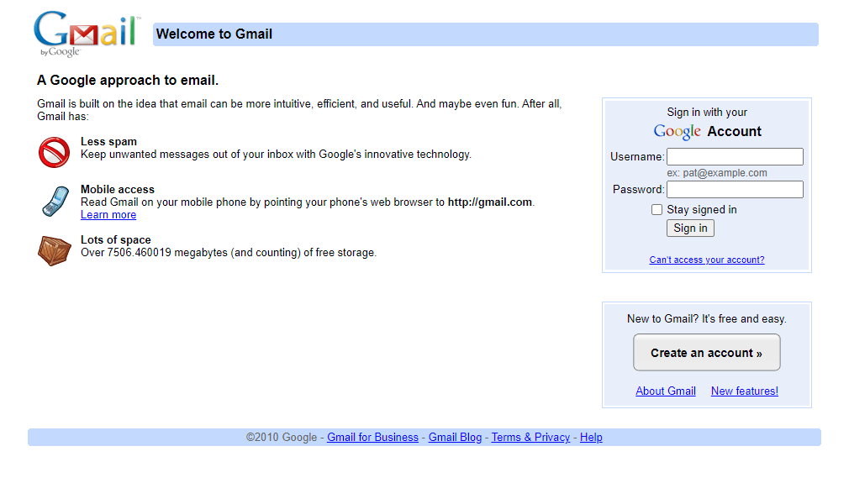The height and width of the screenshot is (504, 849).
Task: Click the 'Sign in with your' text
Action: 707,112
